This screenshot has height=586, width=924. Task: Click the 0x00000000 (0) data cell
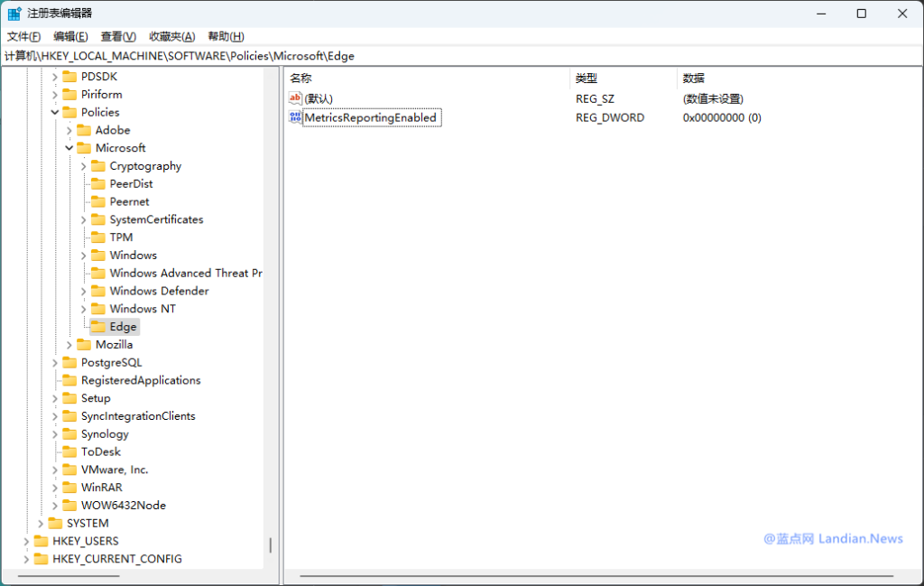click(722, 118)
